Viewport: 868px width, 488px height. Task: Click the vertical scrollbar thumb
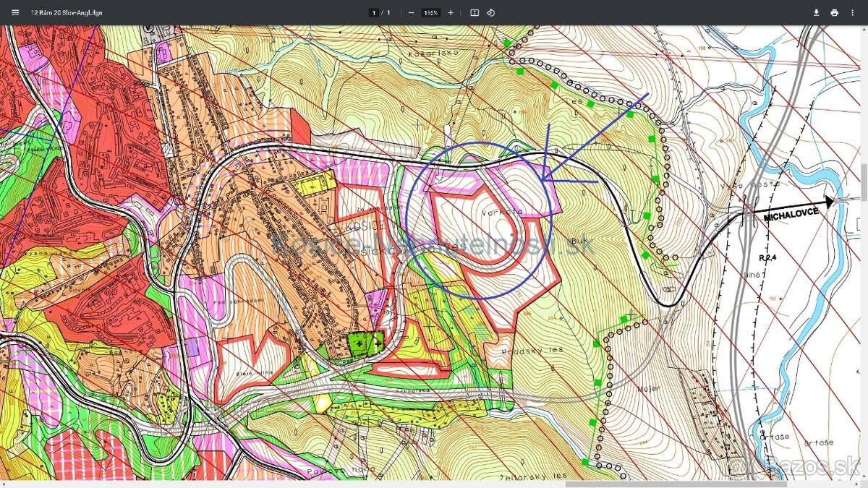(864, 182)
